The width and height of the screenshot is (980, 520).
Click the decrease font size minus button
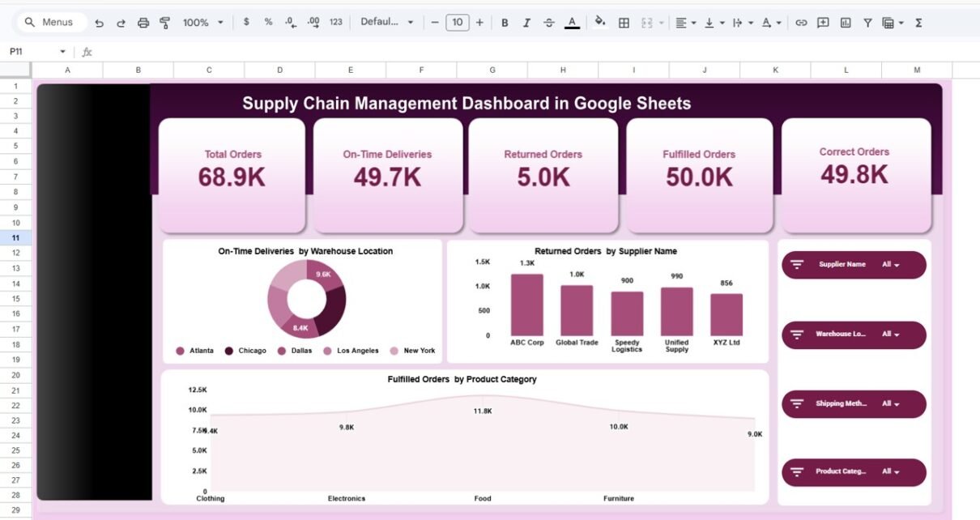[435, 23]
